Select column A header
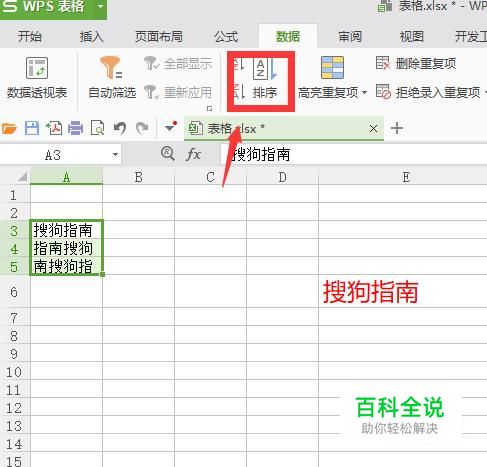 (66, 177)
